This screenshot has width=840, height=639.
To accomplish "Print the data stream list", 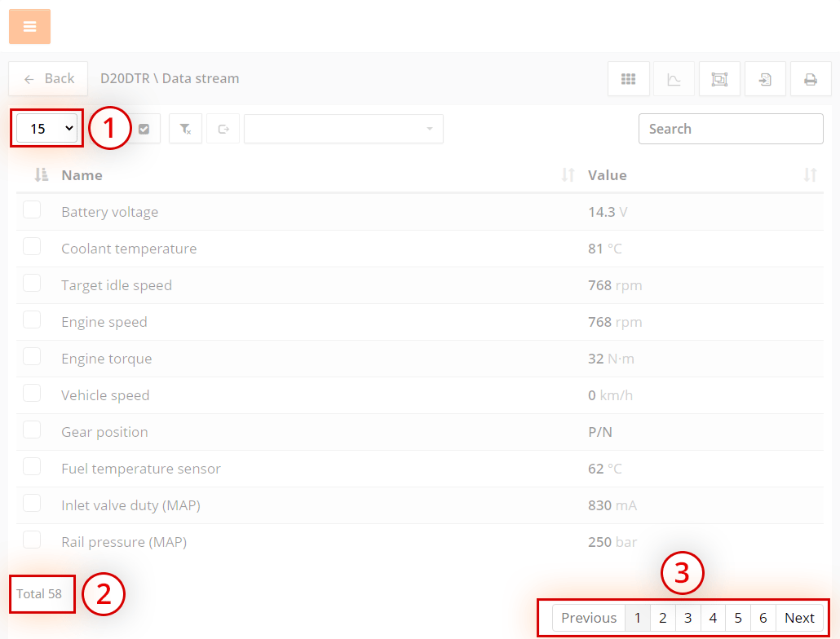I will pos(811,79).
